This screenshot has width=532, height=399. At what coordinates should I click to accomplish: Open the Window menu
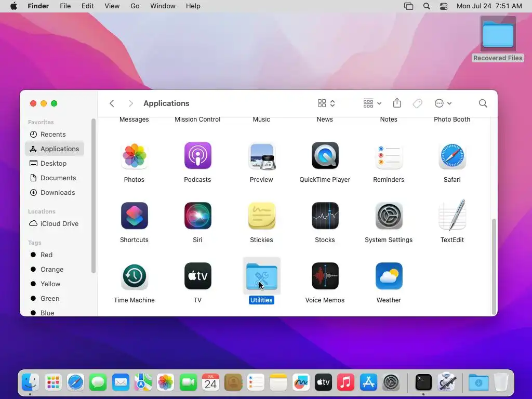tap(163, 6)
